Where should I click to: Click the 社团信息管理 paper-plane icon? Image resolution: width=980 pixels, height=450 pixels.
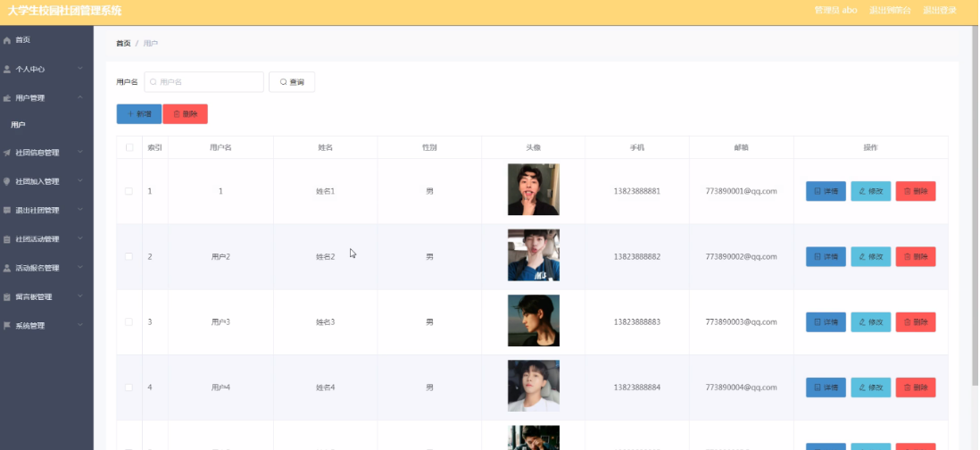pyautogui.click(x=7, y=153)
